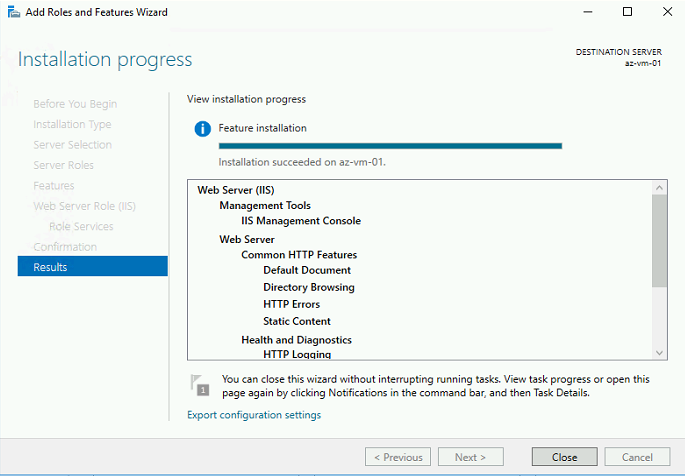Click the Next button
This screenshot has height=476, width=685.
471,457
